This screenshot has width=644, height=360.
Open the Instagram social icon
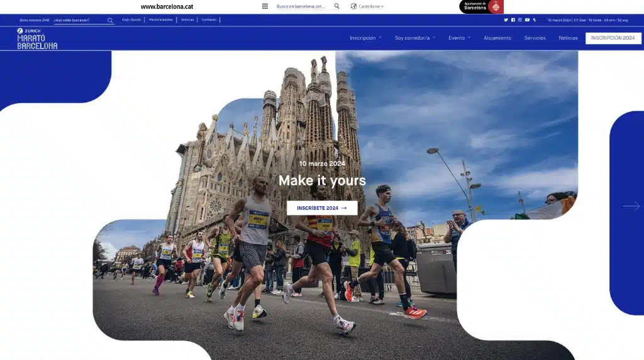point(520,20)
